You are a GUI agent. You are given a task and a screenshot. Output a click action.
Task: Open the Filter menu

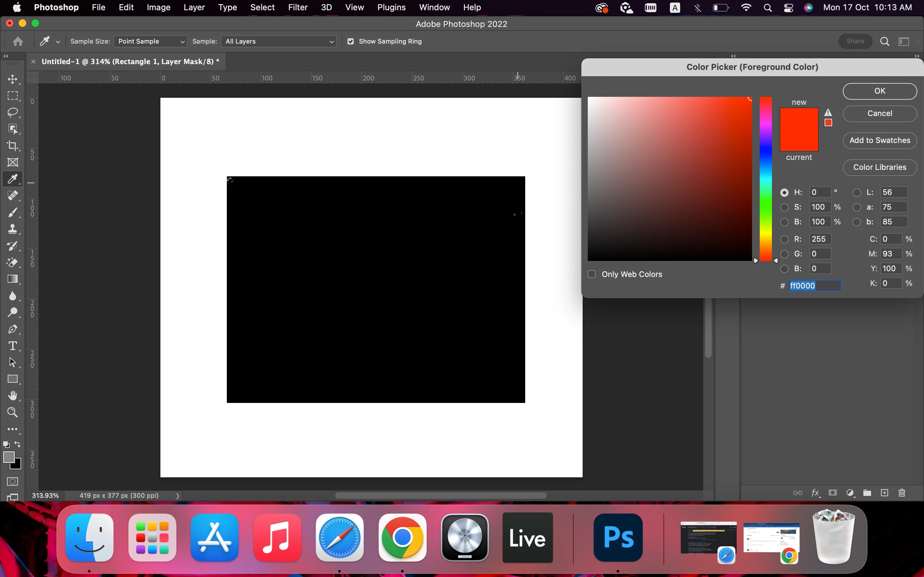297,8
